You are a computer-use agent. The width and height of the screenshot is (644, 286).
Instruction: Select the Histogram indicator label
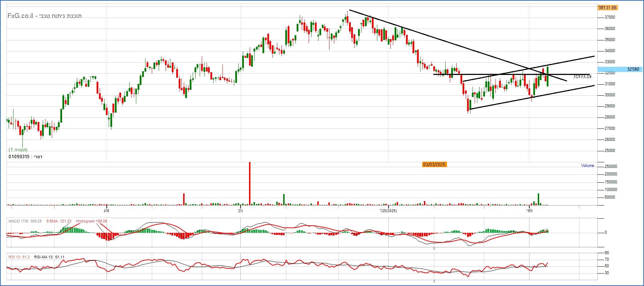pos(91,221)
